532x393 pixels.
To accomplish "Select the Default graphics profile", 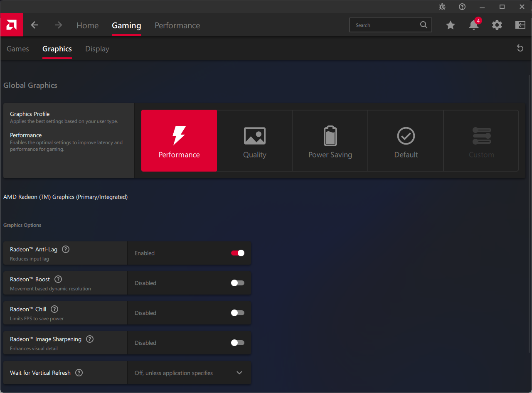I will tap(406, 141).
